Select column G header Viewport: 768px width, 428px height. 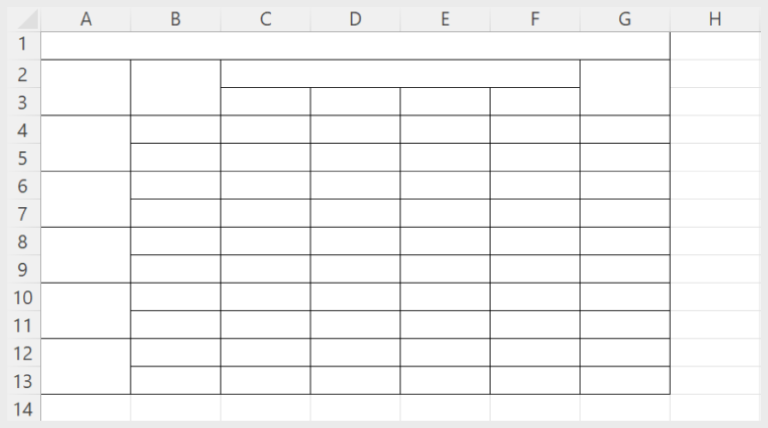tap(625, 19)
